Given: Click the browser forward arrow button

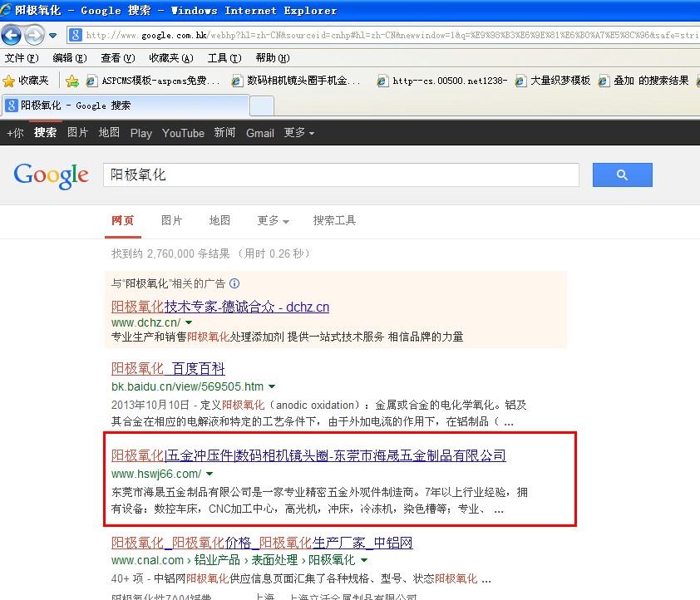Looking at the screenshot, I should (34, 35).
